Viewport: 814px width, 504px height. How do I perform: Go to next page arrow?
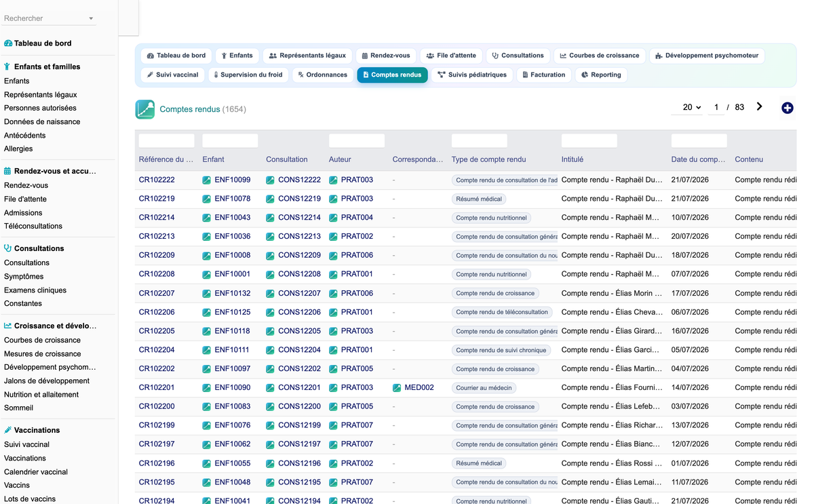click(x=759, y=106)
